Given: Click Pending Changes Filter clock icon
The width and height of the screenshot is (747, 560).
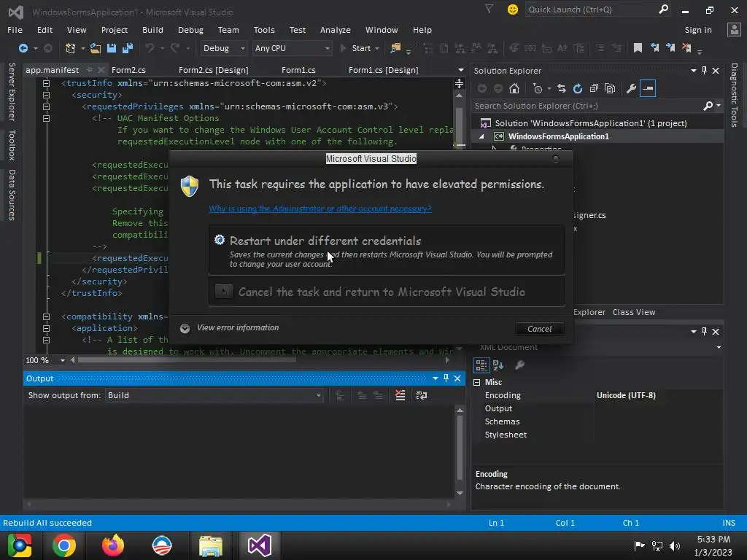Looking at the screenshot, I should tap(538, 88).
